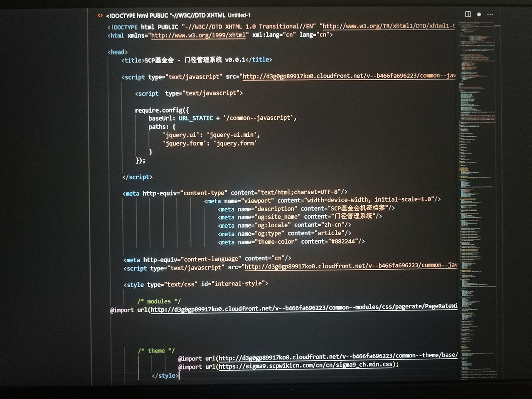Follow the pagerate CSS import URL

pyautogui.click(x=303, y=308)
